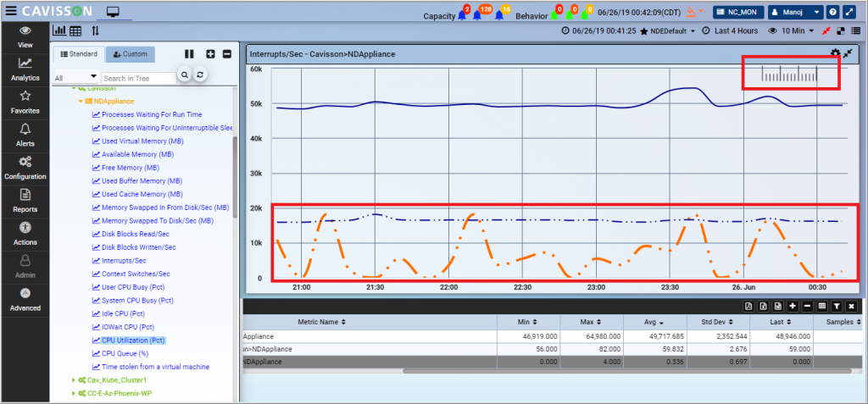The width and height of the screenshot is (868, 404).
Task: Click the NC_MON button
Action: click(738, 12)
